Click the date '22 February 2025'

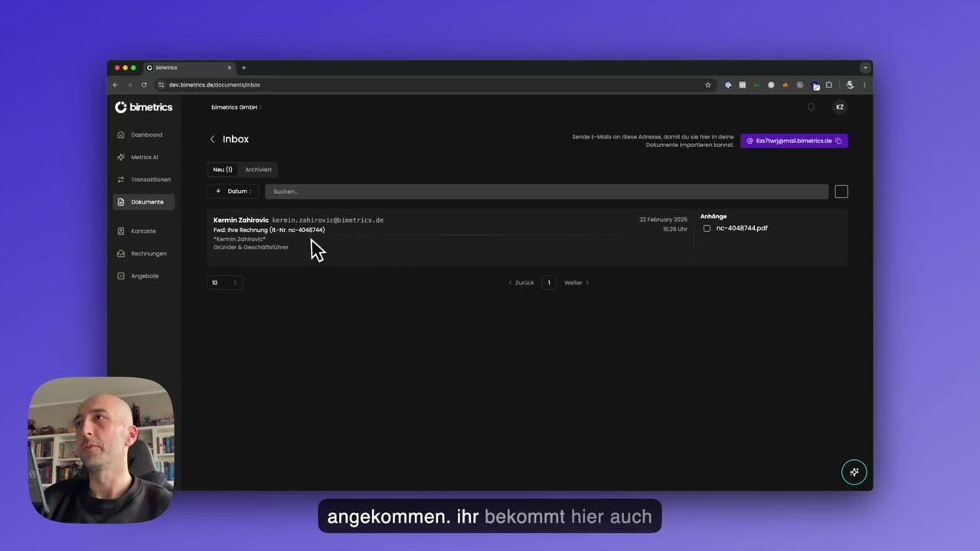pyautogui.click(x=663, y=220)
